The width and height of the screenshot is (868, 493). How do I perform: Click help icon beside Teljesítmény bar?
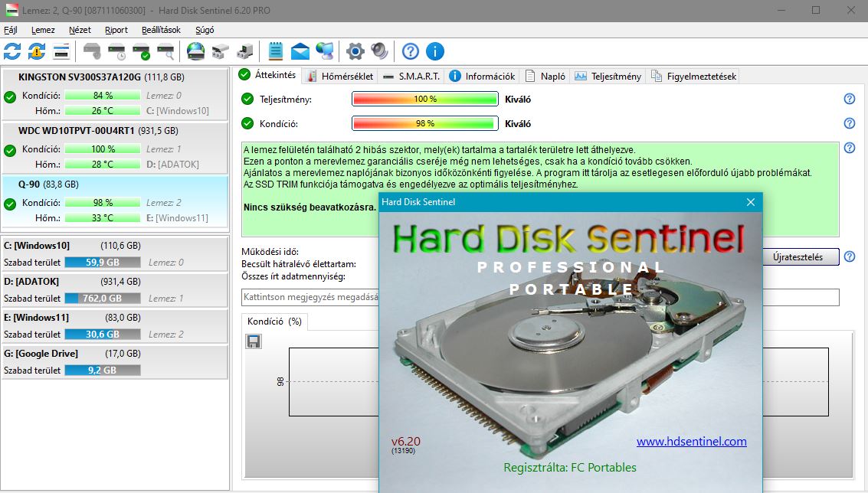(x=849, y=99)
